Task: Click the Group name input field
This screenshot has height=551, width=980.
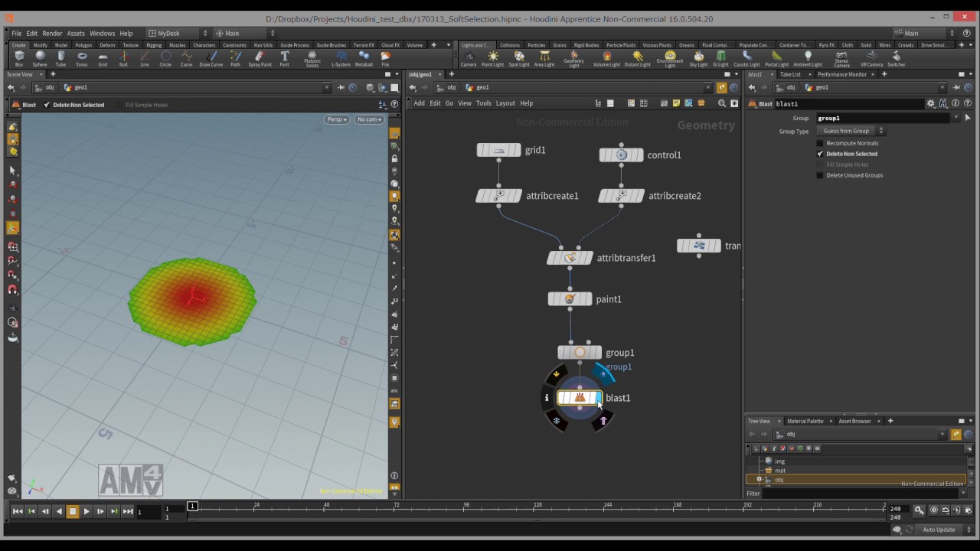Action: coord(882,118)
